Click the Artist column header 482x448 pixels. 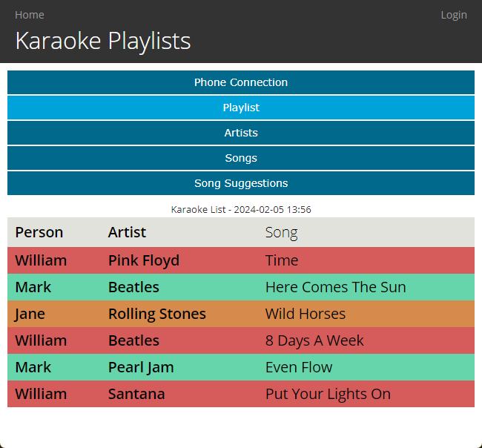(x=127, y=232)
